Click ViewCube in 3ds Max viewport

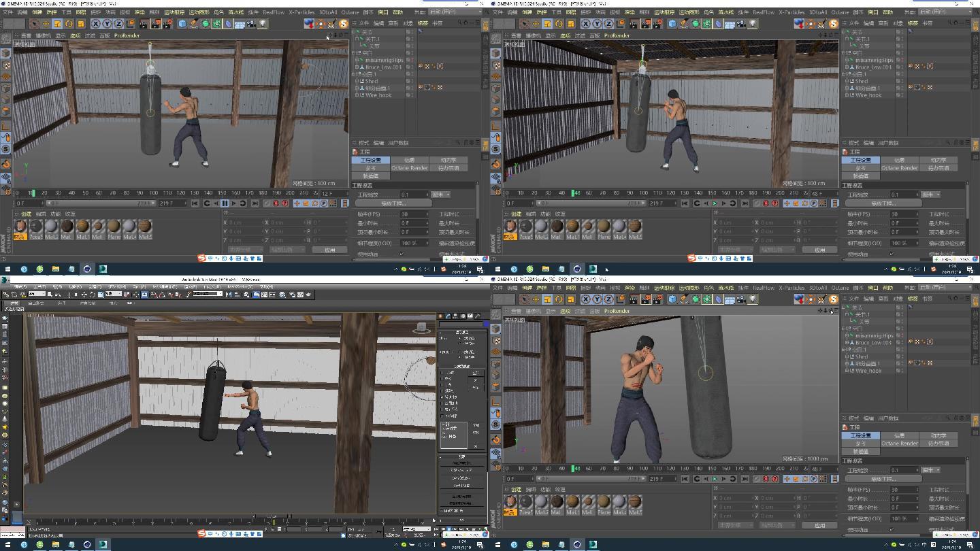click(x=421, y=329)
